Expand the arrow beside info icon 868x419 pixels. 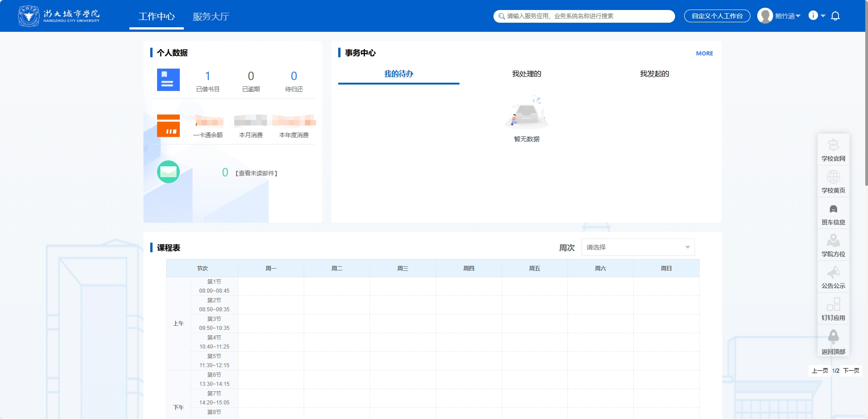pyautogui.click(x=823, y=16)
